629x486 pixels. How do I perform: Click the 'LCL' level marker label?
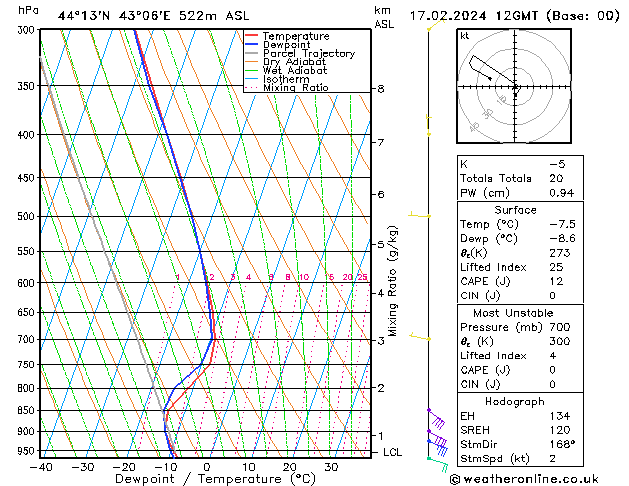[x=392, y=452]
